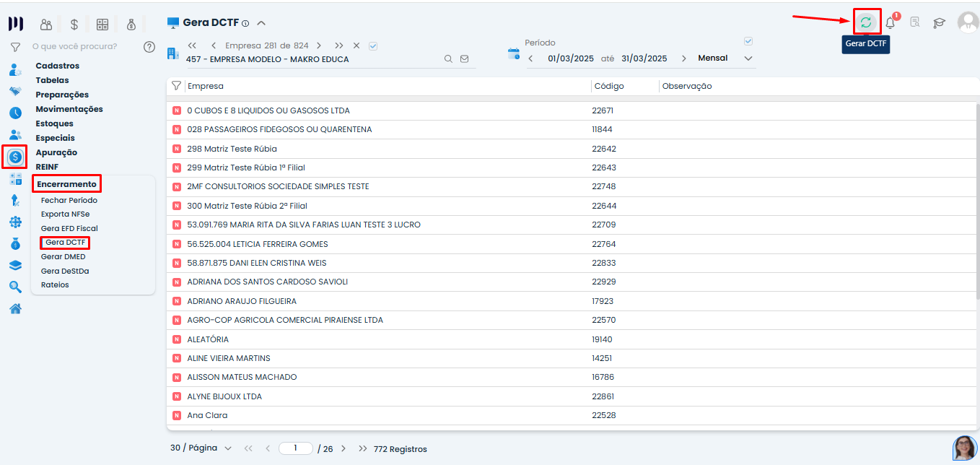
Task: Click the N marker for ALEATÓRIA row
Action: [176, 339]
